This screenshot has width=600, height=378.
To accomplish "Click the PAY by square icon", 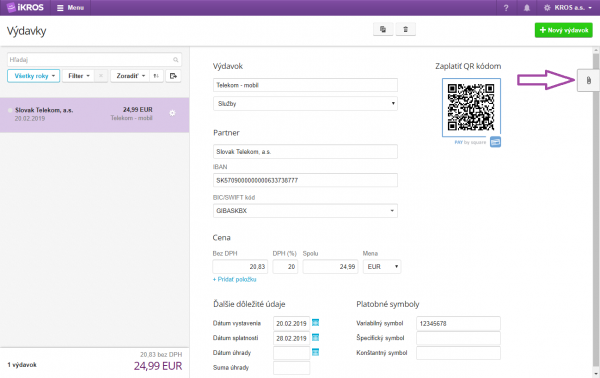I will (495, 142).
